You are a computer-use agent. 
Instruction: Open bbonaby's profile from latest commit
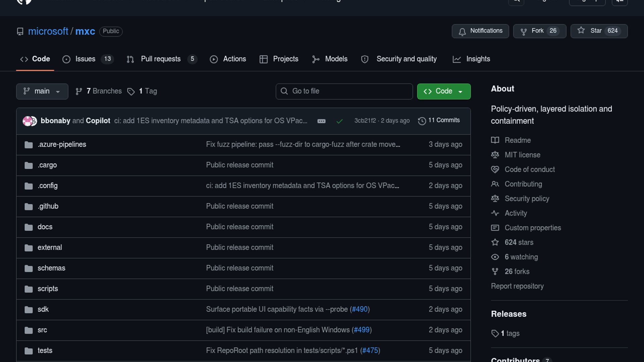tap(55, 121)
